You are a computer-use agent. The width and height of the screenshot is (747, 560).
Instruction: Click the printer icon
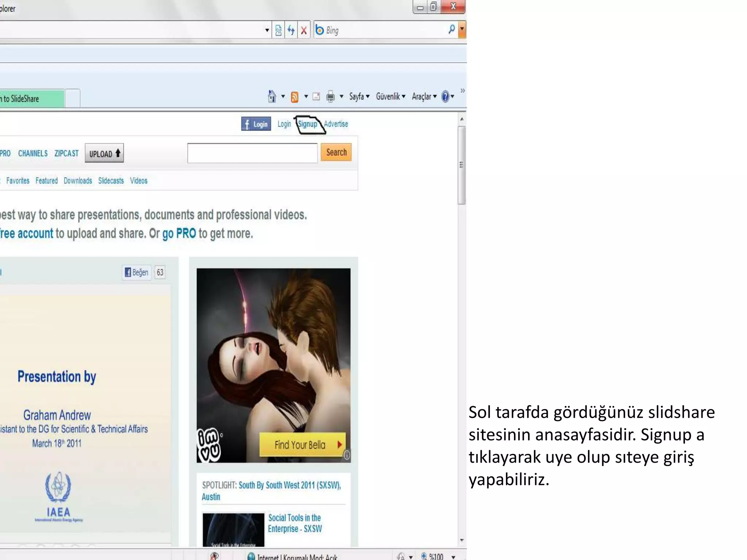[330, 97]
